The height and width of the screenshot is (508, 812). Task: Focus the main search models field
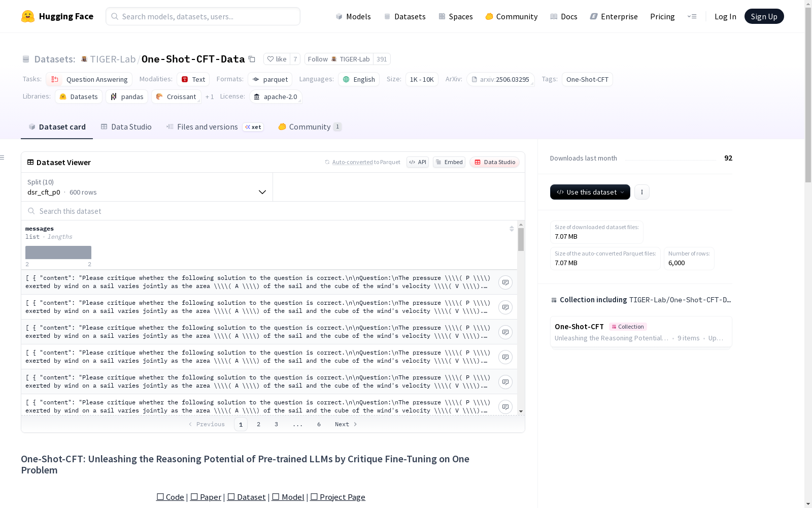pos(203,16)
